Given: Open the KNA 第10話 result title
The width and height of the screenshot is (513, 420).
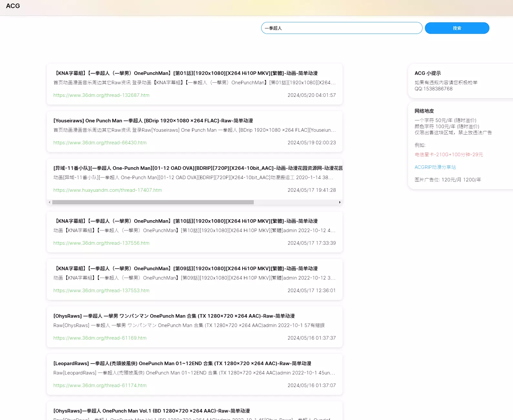Looking at the screenshot, I should click(185, 221).
